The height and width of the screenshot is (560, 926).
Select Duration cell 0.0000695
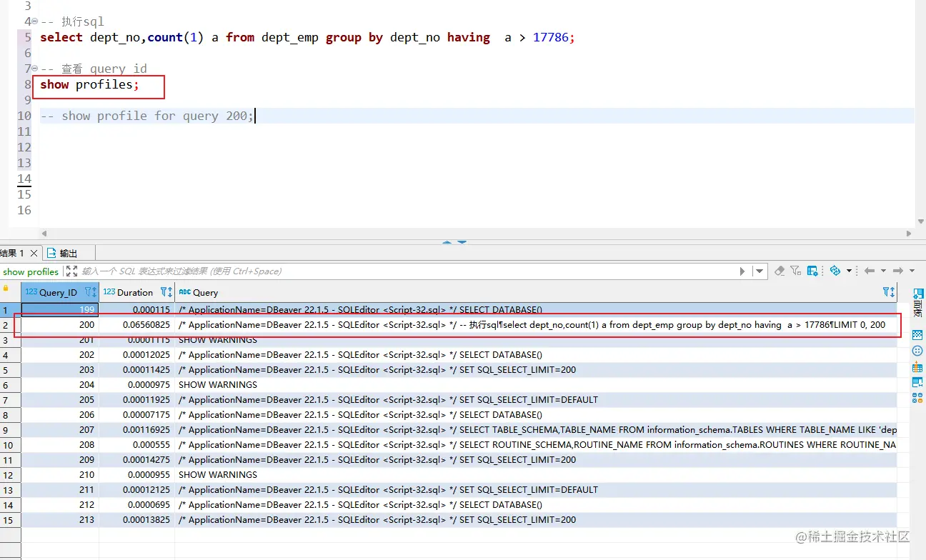coord(136,505)
